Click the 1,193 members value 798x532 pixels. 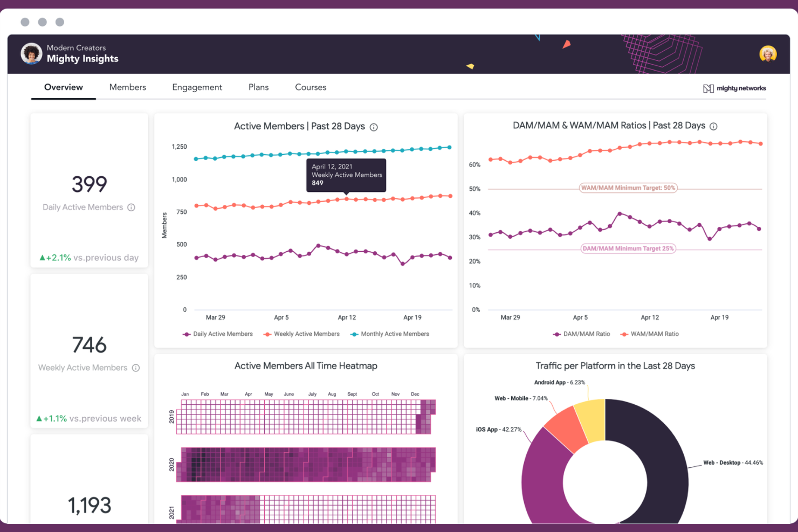[90, 506]
